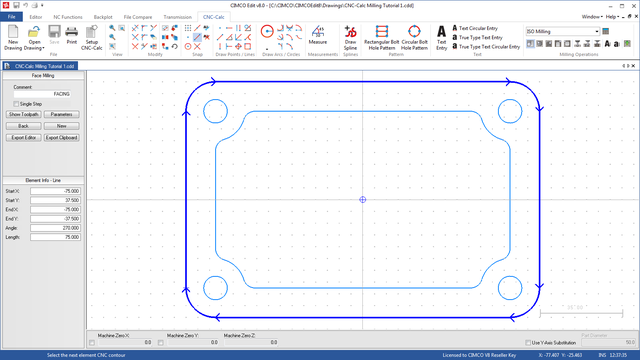Click the Show Toolpath button
The height and width of the screenshot is (360, 640).
click(x=24, y=114)
